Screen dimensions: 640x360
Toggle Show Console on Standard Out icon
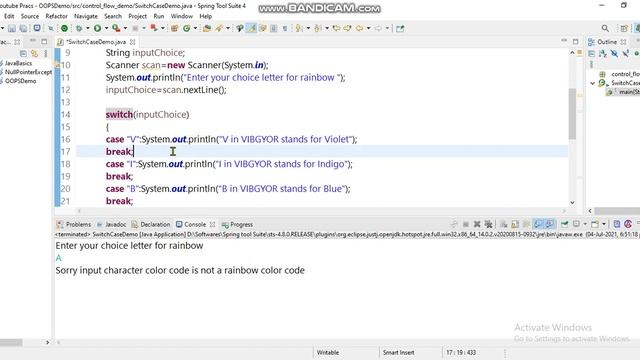tap(538, 224)
